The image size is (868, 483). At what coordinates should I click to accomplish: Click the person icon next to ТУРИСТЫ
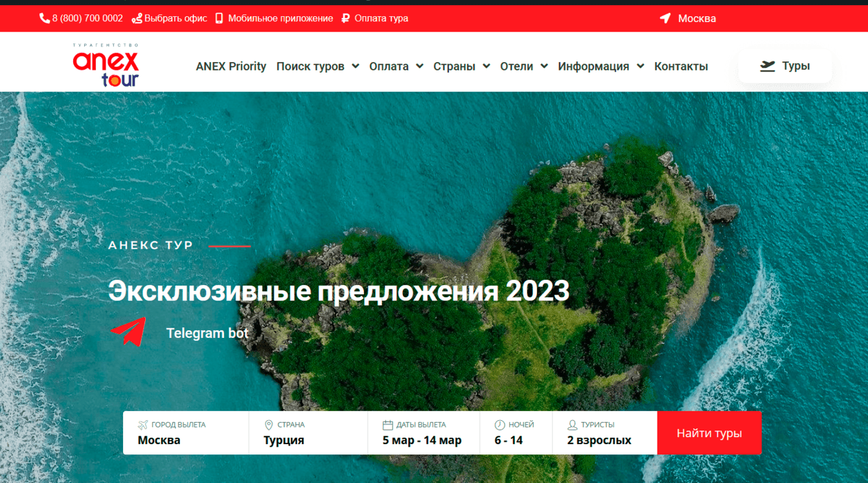point(571,425)
